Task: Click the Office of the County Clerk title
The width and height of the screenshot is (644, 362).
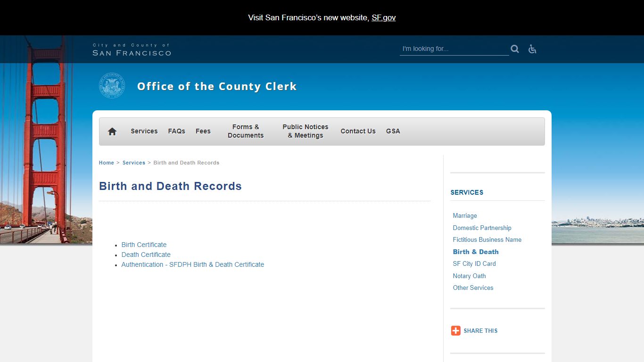Action: click(217, 86)
